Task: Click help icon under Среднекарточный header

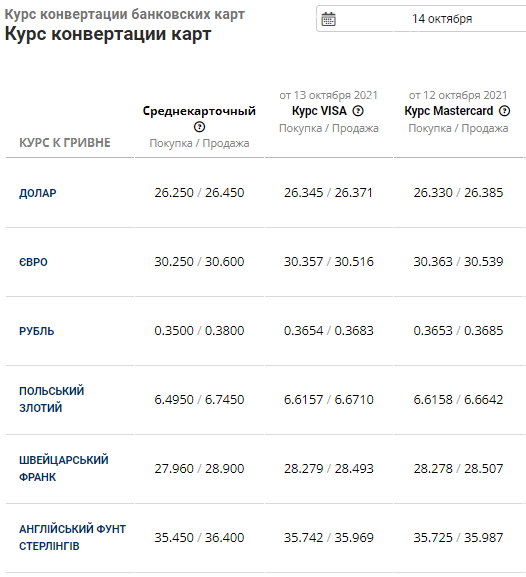Action: click(199, 127)
